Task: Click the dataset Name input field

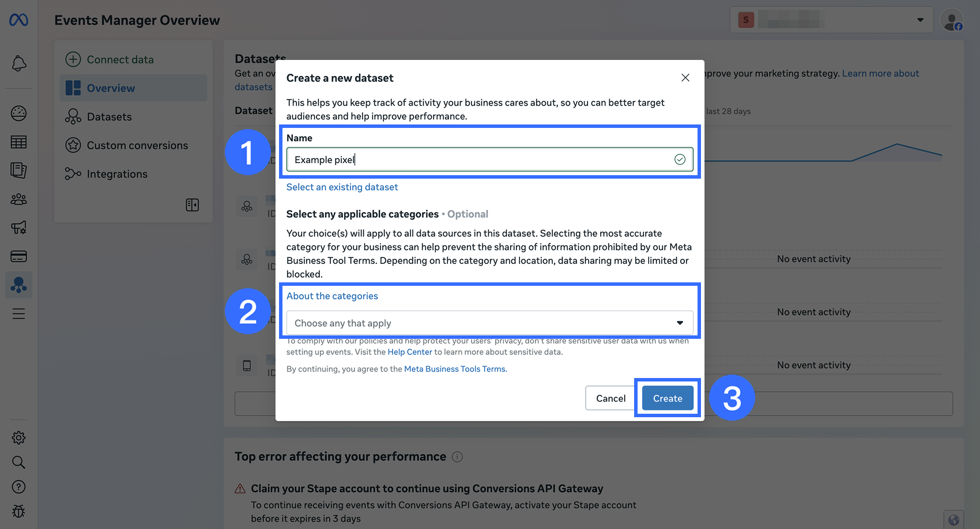Action: pyautogui.click(x=489, y=160)
